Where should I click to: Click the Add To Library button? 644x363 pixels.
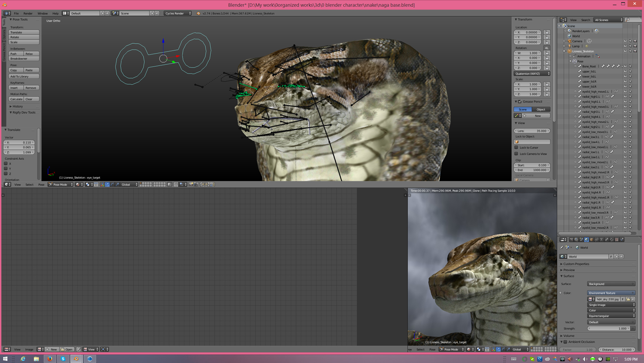(24, 76)
